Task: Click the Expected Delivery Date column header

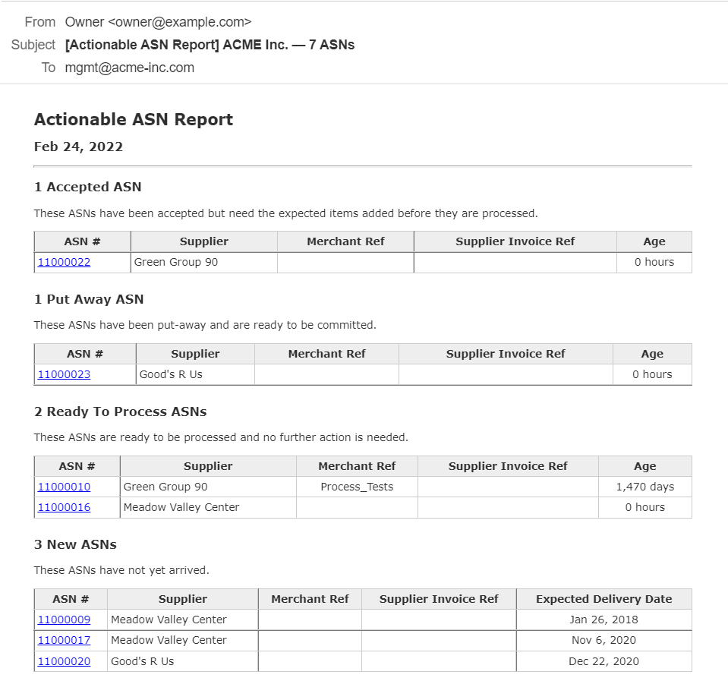Action: [x=604, y=599]
